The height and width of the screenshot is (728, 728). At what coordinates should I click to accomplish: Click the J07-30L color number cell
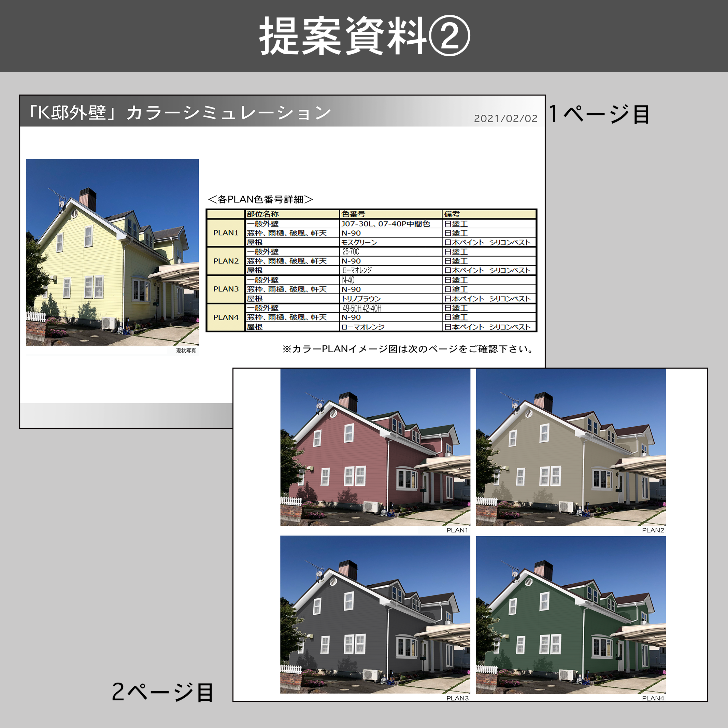click(x=385, y=224)
